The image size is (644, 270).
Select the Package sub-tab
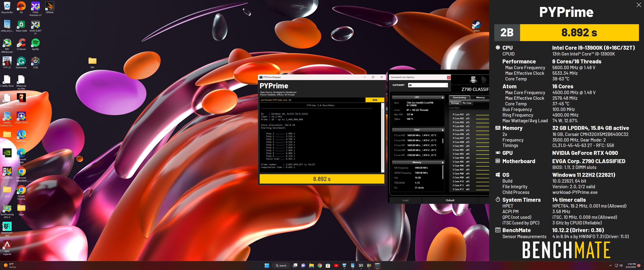[x=455, y=103]
